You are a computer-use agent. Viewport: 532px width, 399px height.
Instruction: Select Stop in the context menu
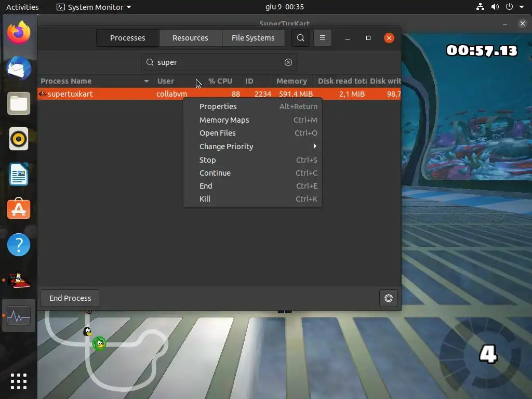[x=253, y=160]
